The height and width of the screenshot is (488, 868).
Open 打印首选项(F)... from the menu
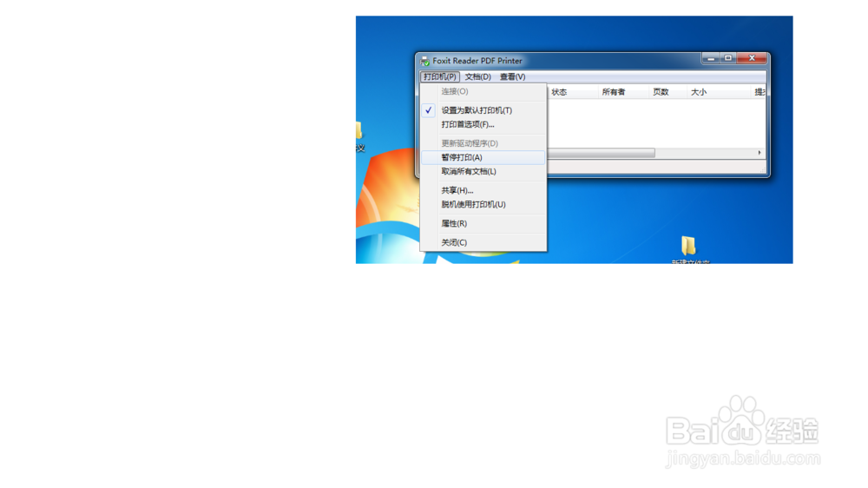483,124
